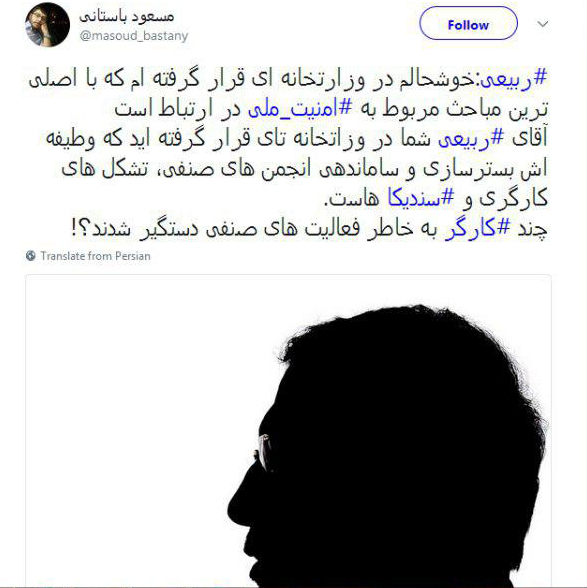Open the second #ربیعی hashtag after آقای
Image resolution: width=587 pixels, height=588 pixels.
point(471,139)
